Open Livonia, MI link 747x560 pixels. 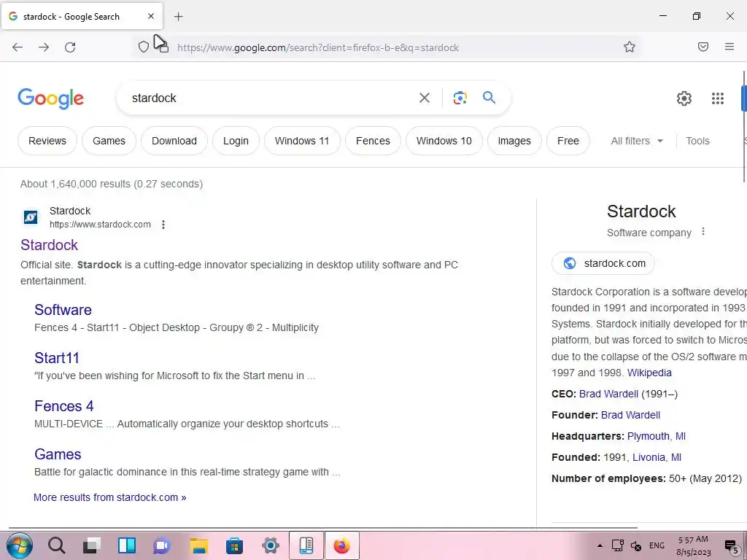(657, 457)
